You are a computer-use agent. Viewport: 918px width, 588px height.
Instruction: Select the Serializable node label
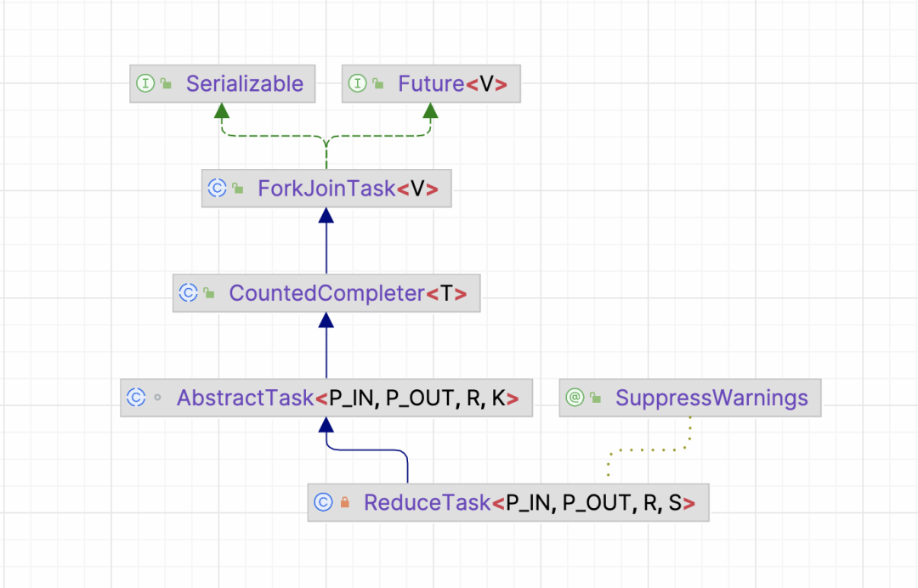pos(245,83)
